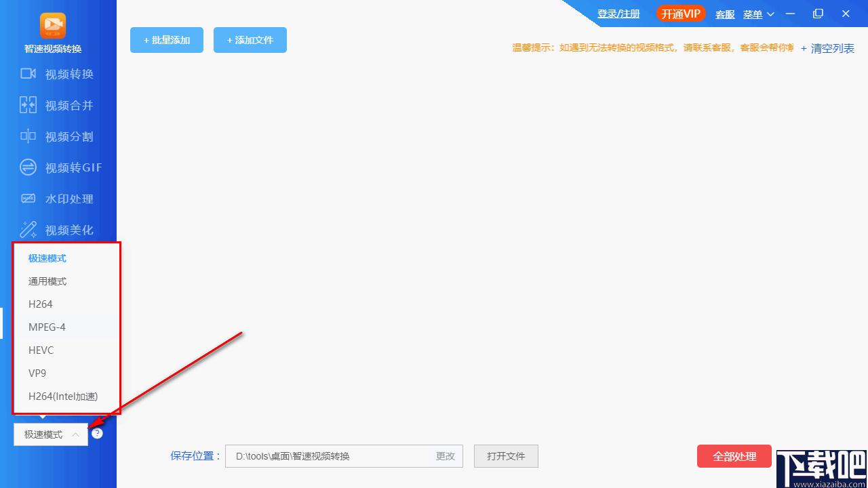Viewport: 868px width, 488px height.
Task: Click the 更改 save path button
Action: pyautogui.click(x=446, y=456)
